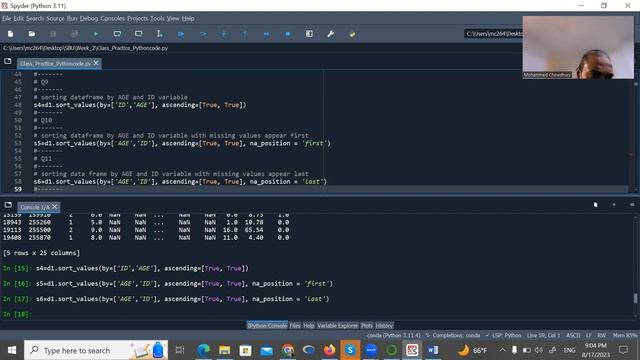Click the console Interrupt kernel icon

coord(614,204)
